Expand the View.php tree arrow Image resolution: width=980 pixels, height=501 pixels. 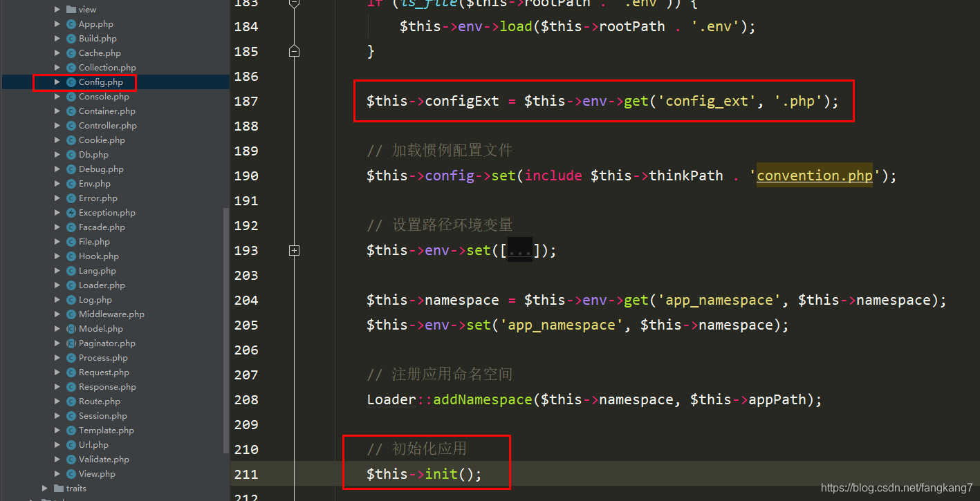pyautogui.click(x=57, y=474)
